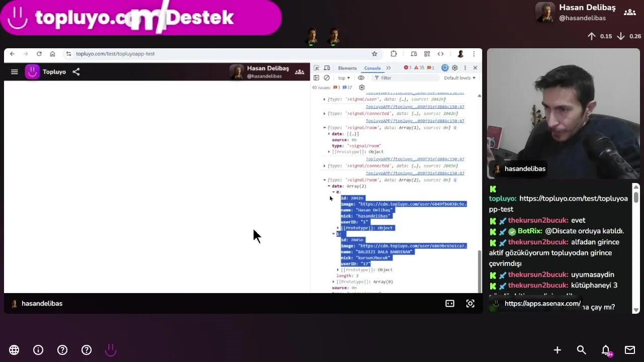Click the browser address bar URL

115,54
